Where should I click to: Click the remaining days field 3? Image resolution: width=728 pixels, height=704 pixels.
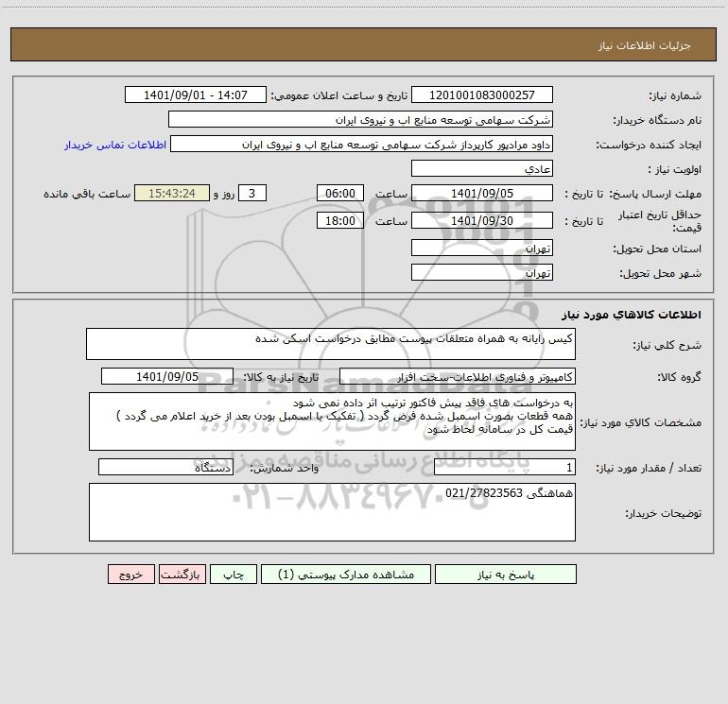coord(252,193)
